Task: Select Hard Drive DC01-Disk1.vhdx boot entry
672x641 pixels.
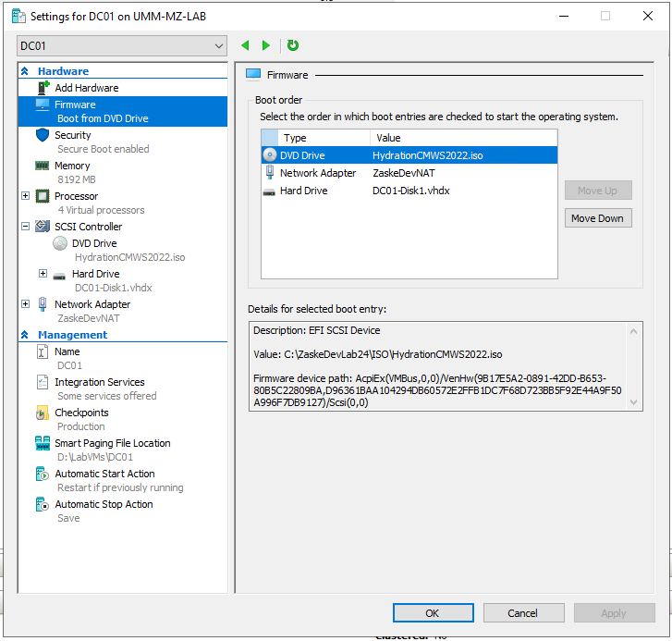Action: coord(303,191)
